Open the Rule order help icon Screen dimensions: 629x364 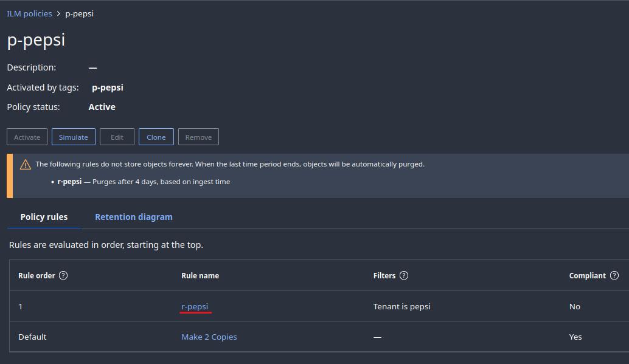pyautogui.click(x=63, y=275)
